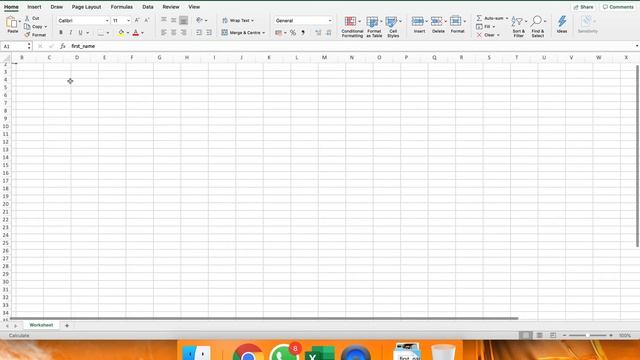
Task: Click formula bar containing first_name
Action: coord(351,46)
